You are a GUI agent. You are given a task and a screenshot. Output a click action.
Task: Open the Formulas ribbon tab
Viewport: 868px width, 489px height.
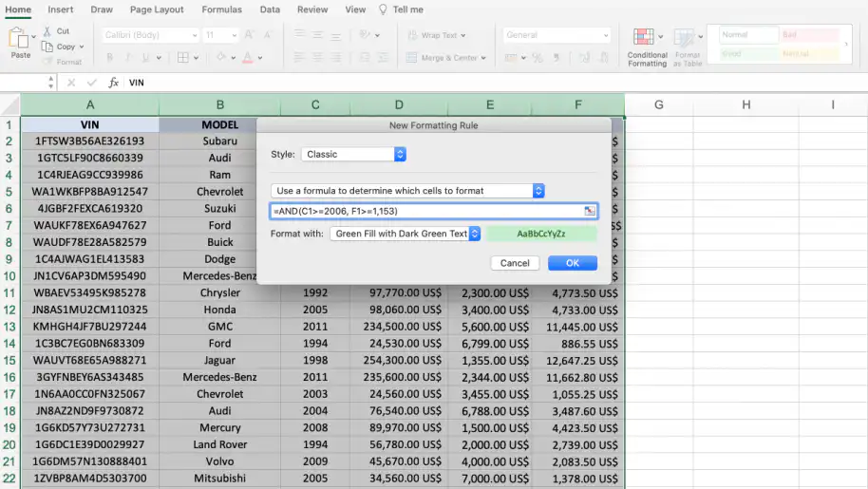point(221,9)
